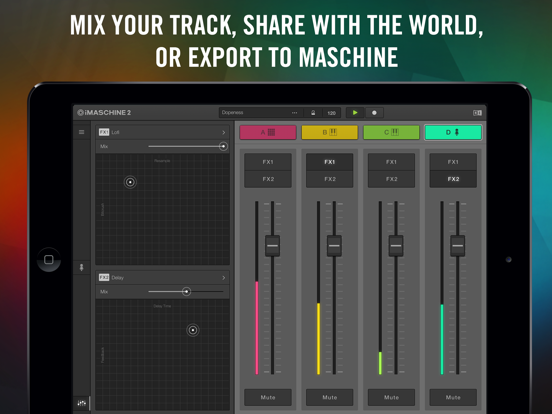The height and width of the screenshot is (414, 552).
Task: Tap the top-right panel layout icon
Action: point(477,113)
